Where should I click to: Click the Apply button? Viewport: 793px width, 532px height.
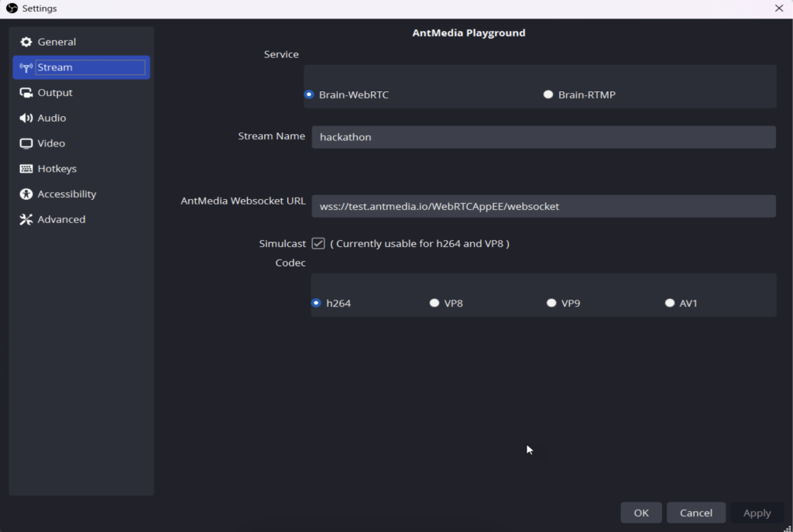(757, 513)
